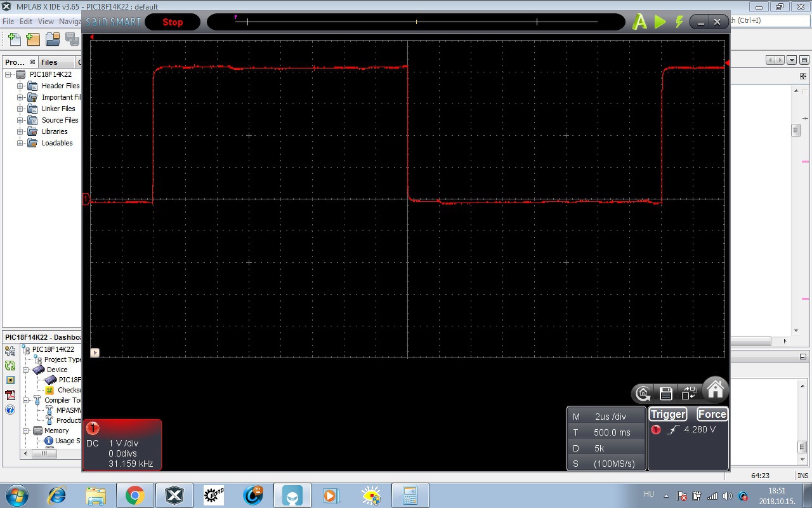
Task: Expand the Linker Files folder
Action: [x=20, y=109]
